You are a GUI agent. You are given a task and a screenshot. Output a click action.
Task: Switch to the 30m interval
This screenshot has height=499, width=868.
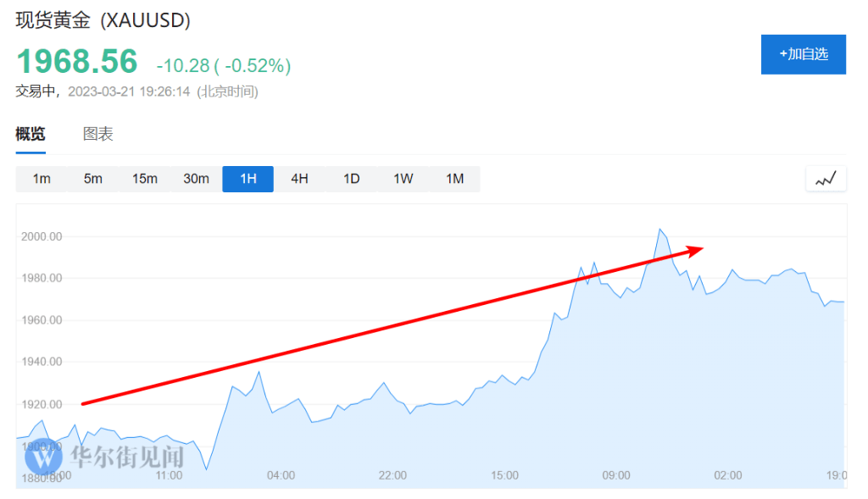196,179
